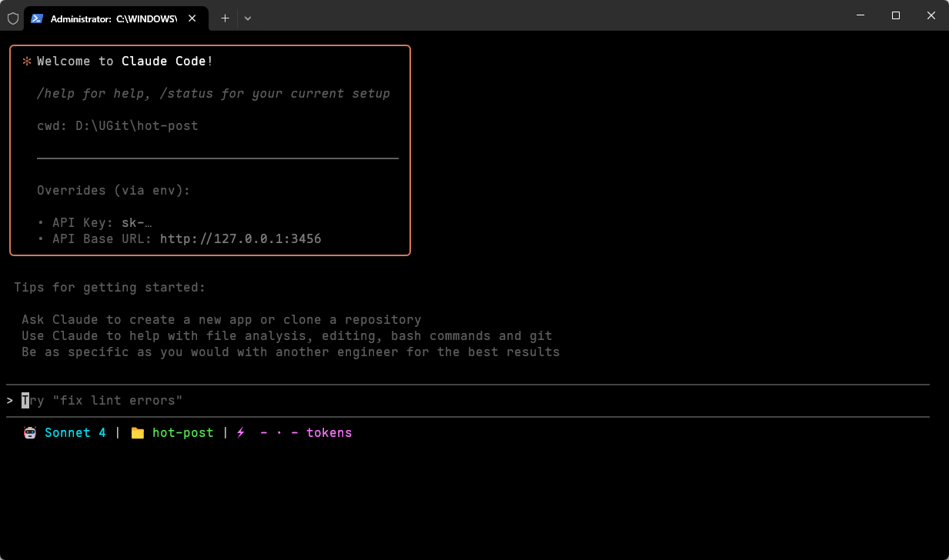Click the API Base URL http://127.0.0.1:3456
This screenshot has width=949, height=560.
click(240, 239)
